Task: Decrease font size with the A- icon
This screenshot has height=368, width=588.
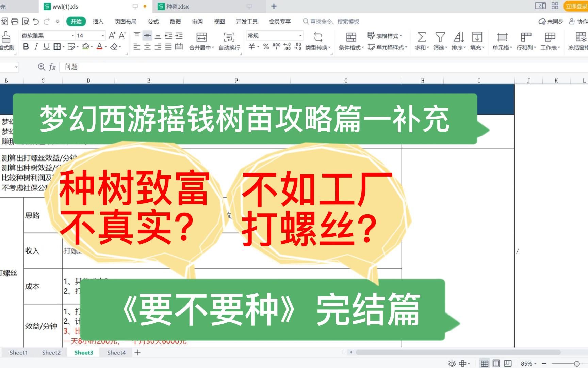Action: (122, 35)
